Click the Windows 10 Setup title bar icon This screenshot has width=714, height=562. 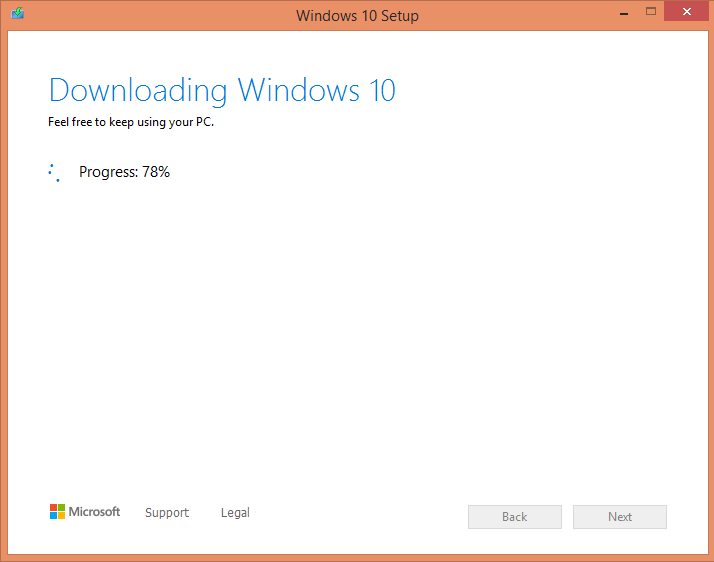(x=17, y=13)
